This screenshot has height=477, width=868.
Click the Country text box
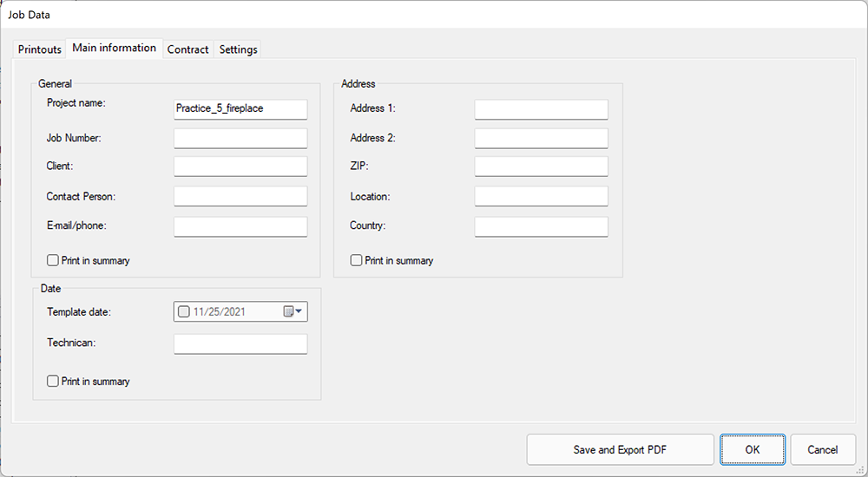(x=541, y=226)
